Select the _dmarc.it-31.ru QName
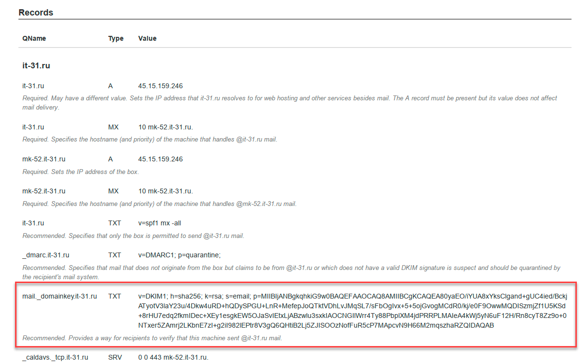The image size is (588, 364). (46, 255)
